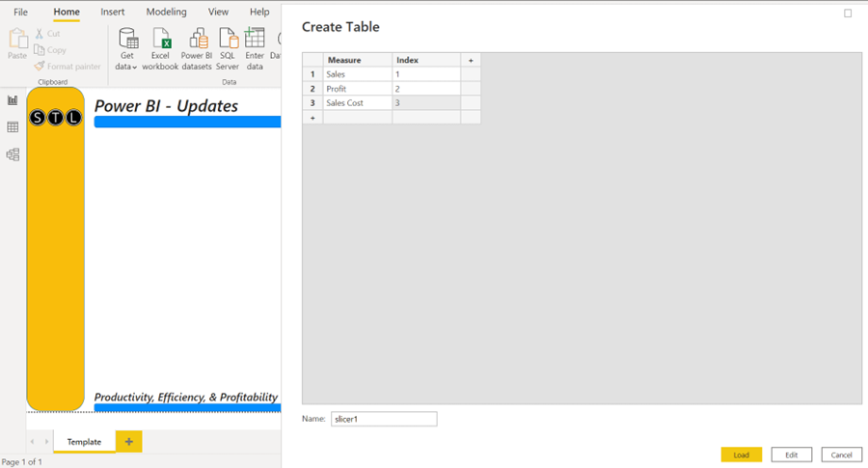Image resolution: width=868 pixels, height=468 pixels.
Task: Click the Power BI - Updates title
Action: 166,106
